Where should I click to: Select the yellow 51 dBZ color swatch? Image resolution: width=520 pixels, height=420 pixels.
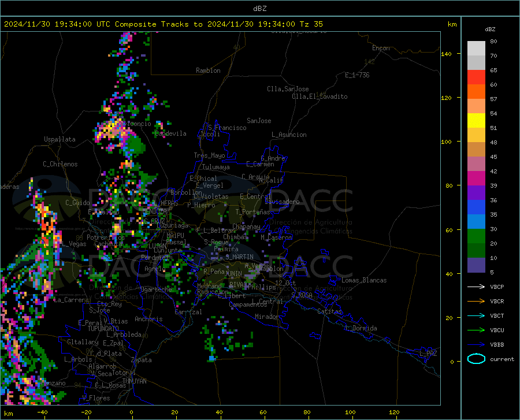click(476, 121)
